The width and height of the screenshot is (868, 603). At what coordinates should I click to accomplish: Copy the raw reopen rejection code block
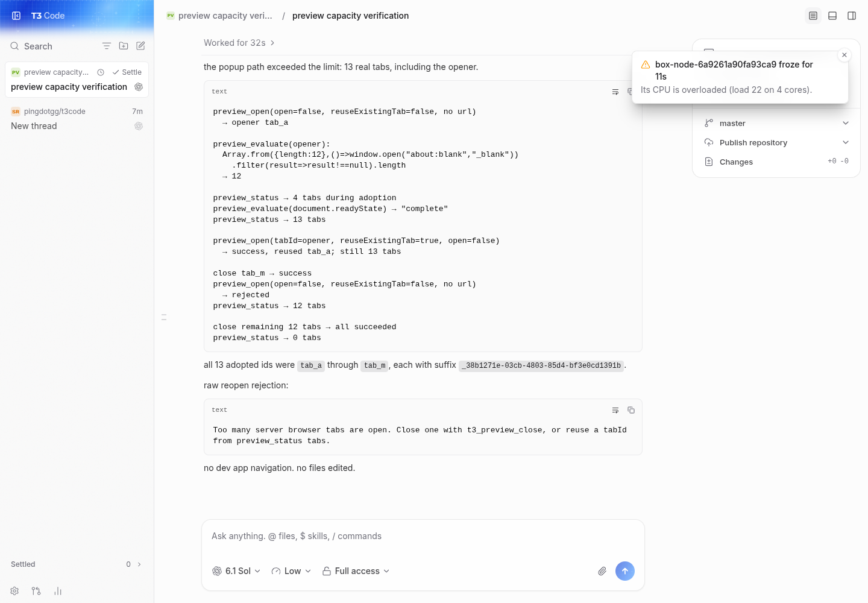pos(631,410)
